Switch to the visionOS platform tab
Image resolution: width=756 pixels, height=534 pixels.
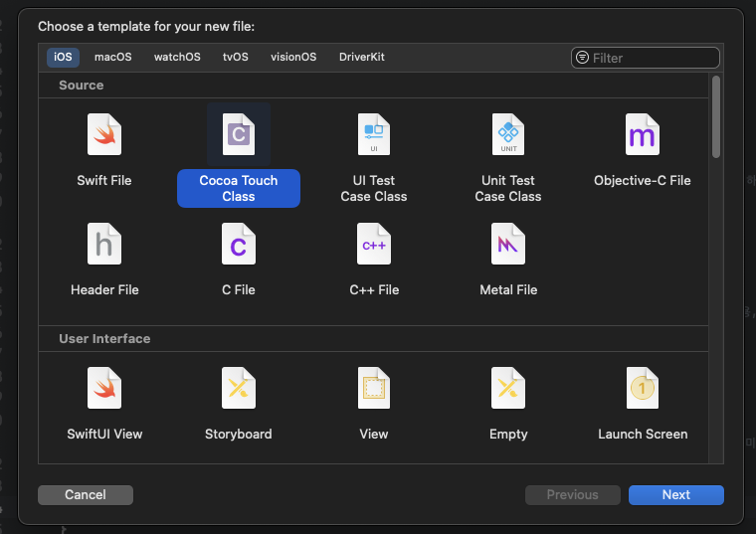tap(293, 57)
